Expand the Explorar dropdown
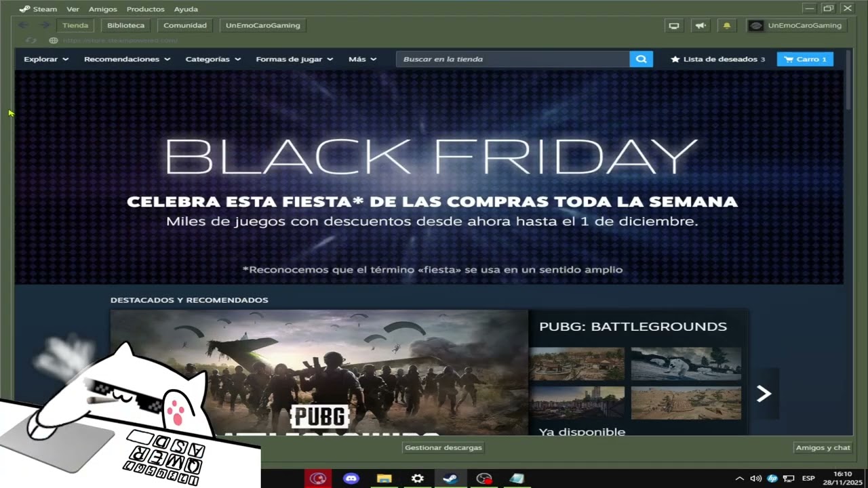 tap(46, 59)
